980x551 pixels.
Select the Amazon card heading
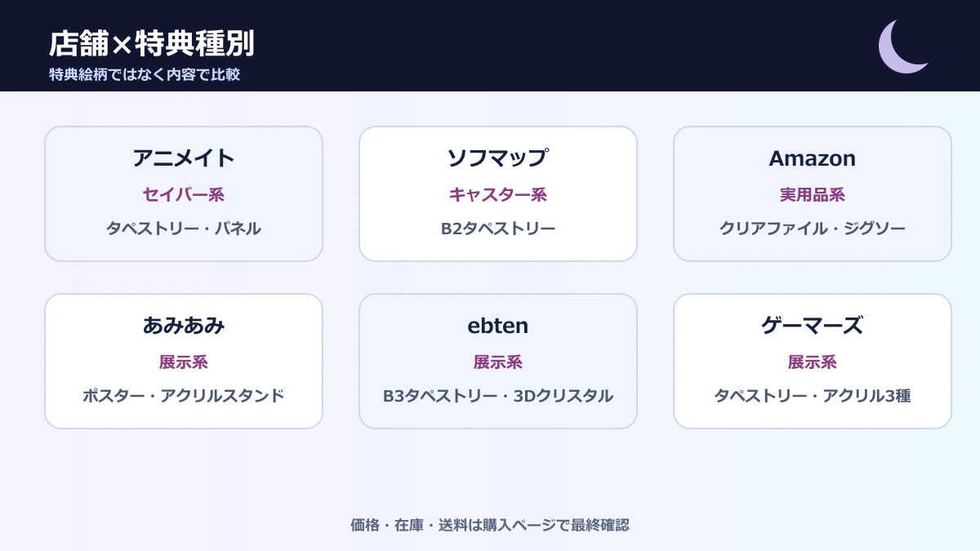click(x=812, y=158)
